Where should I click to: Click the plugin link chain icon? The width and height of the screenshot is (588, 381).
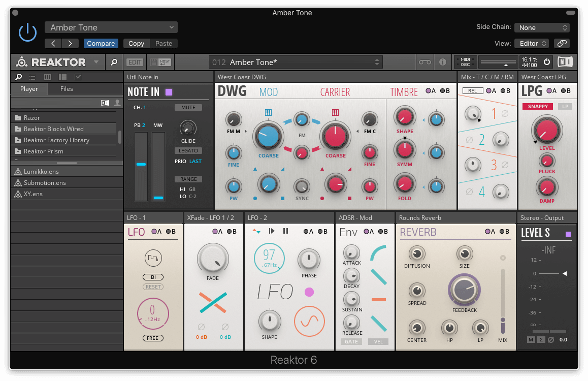coord(562,44)
